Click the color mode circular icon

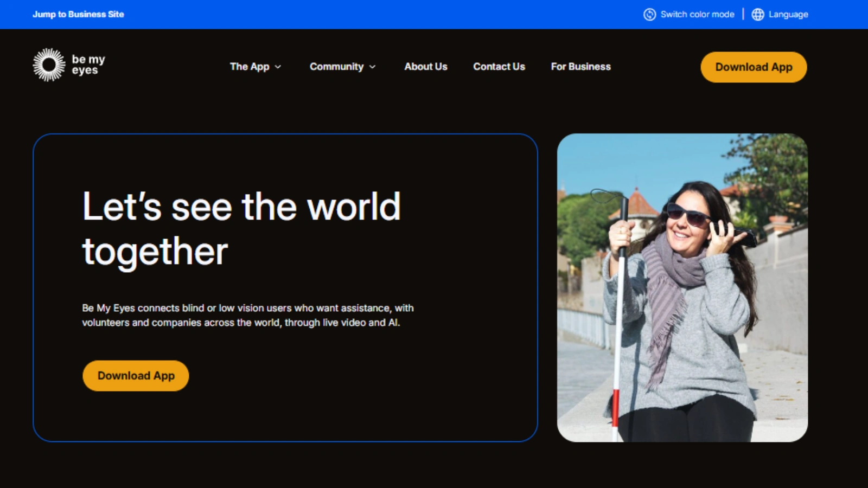pos(649,15)
